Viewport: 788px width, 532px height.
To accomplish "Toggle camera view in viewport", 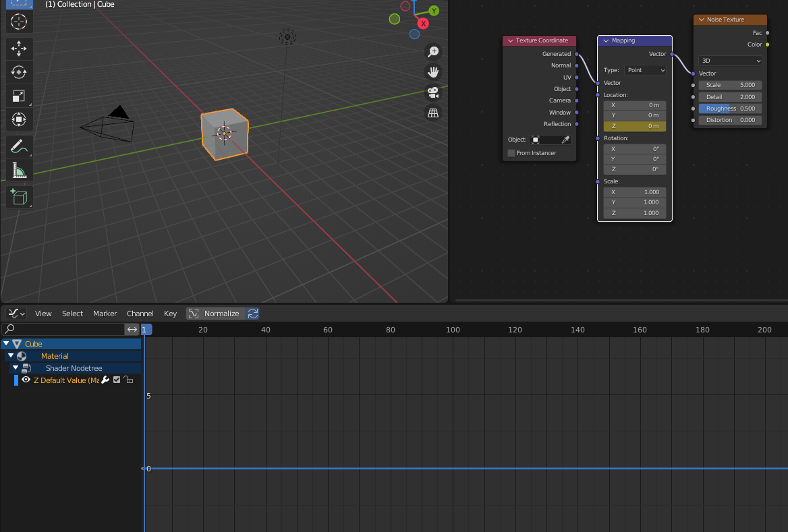I will coord(433,92).
